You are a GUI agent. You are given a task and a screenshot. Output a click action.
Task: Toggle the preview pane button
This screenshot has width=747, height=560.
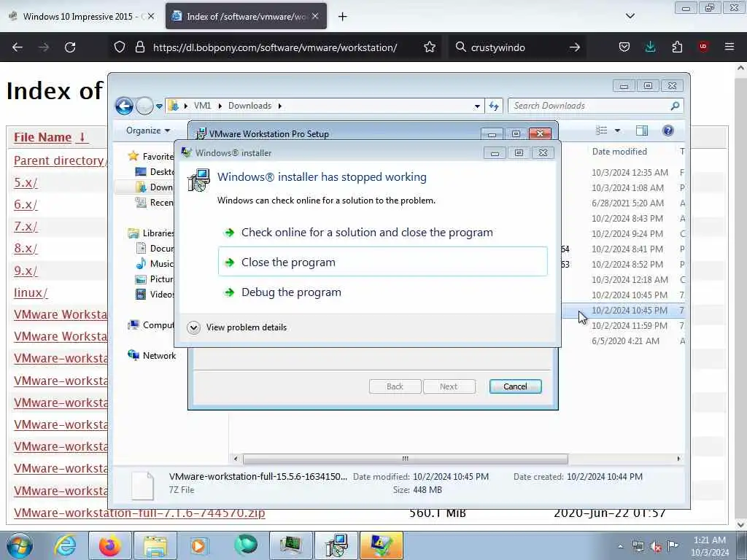pyautogui.click(x=641, y=131)
